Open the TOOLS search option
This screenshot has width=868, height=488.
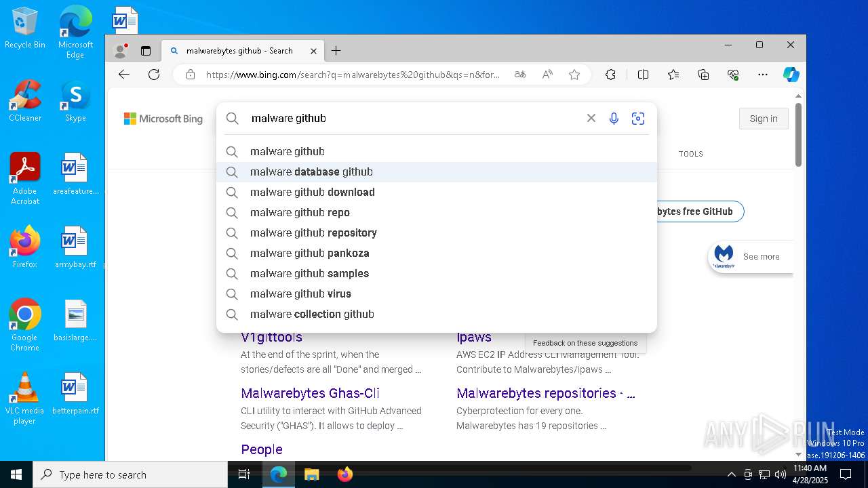(x=690, y=154)
